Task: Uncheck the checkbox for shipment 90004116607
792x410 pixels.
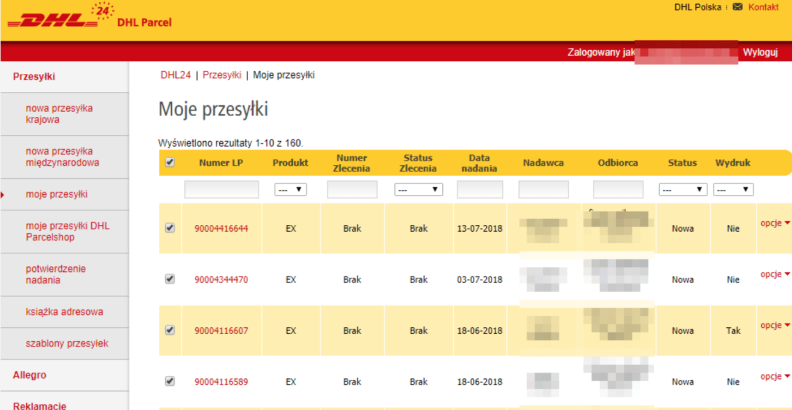Action: click(170, 330)
